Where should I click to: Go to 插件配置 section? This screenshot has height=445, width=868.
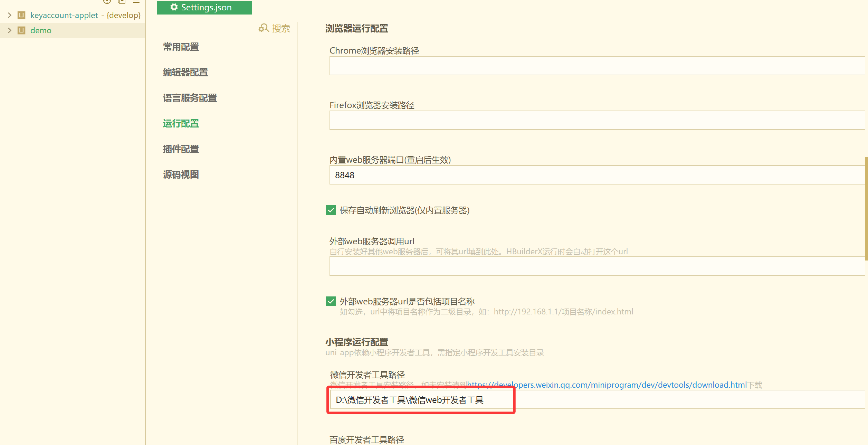[x=181, y=149]
